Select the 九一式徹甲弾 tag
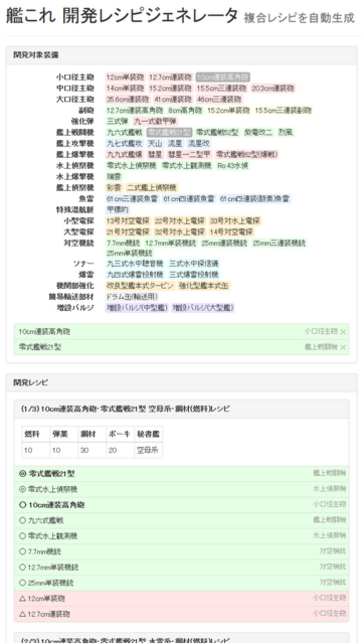The height and width of the screenshot is (644, 362). [155, 121]
